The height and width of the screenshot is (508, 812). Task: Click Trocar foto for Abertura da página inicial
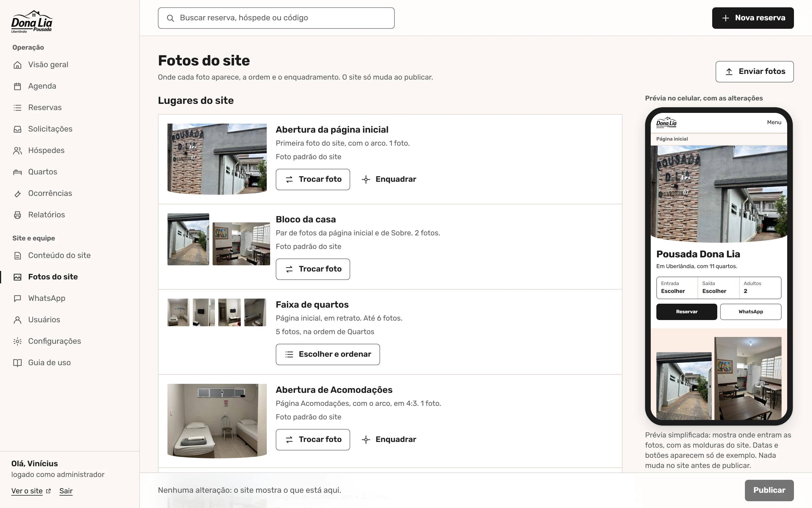313,179
